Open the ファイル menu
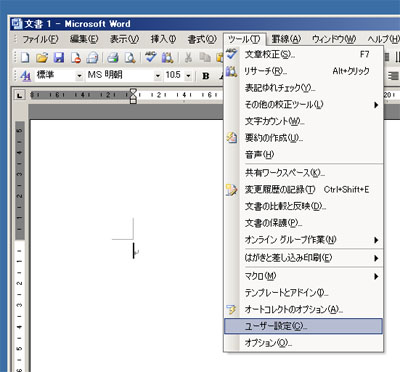This screenshot has height=372, width=400. (x=40, y=39)
